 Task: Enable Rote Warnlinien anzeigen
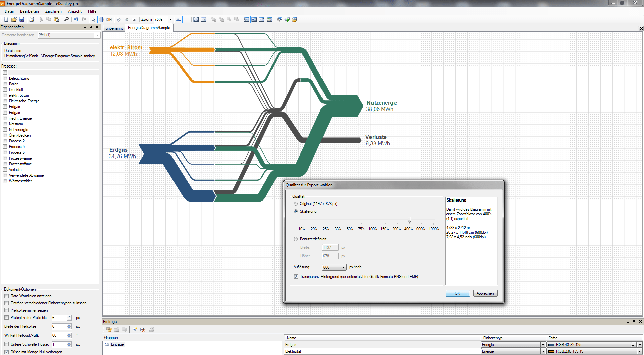point(7,296)
